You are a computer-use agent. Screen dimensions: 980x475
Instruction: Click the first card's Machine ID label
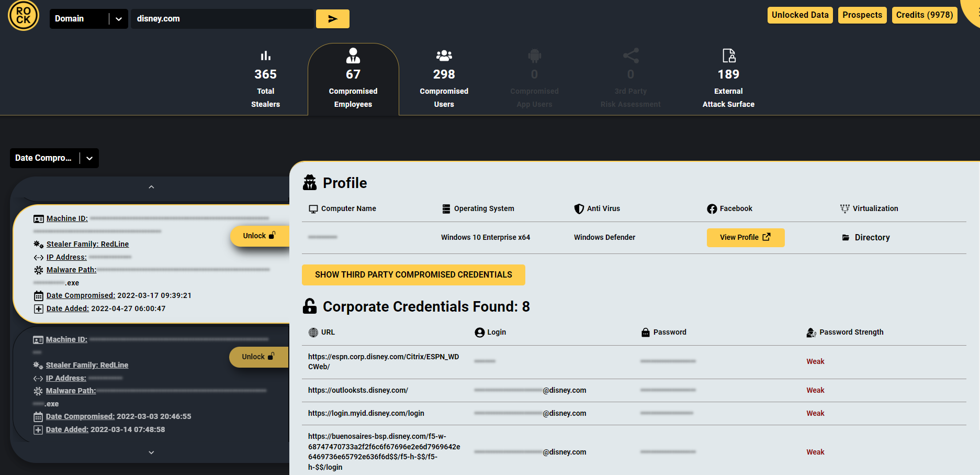coord(67,219)
